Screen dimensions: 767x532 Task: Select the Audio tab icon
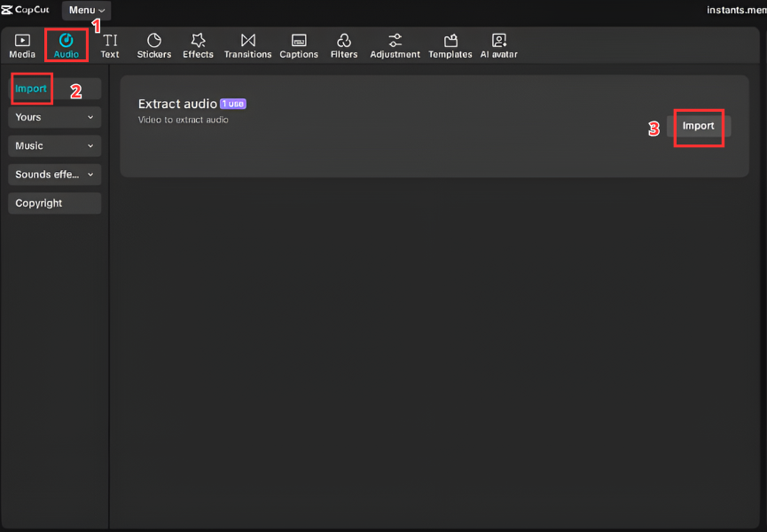pyautogui.click(x=66, y=40)
